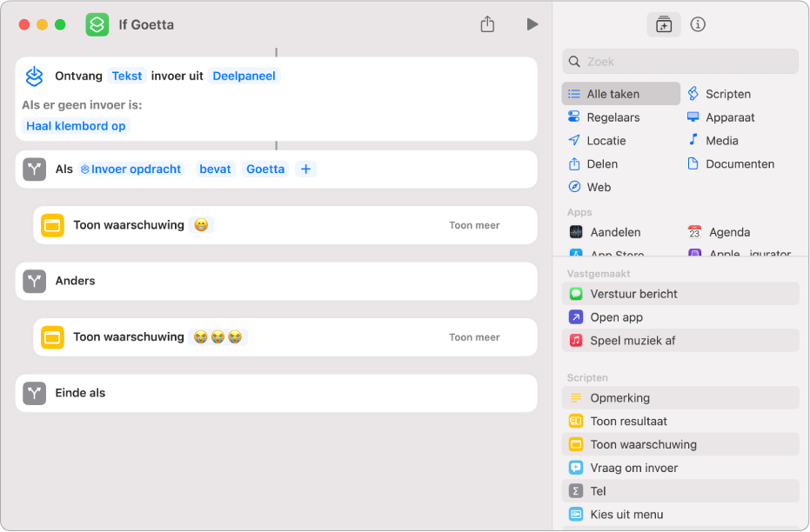Viewport: 810px width, 532px height.
Task: Click the Ontvang input action icon
Action: tap(35, 76)
